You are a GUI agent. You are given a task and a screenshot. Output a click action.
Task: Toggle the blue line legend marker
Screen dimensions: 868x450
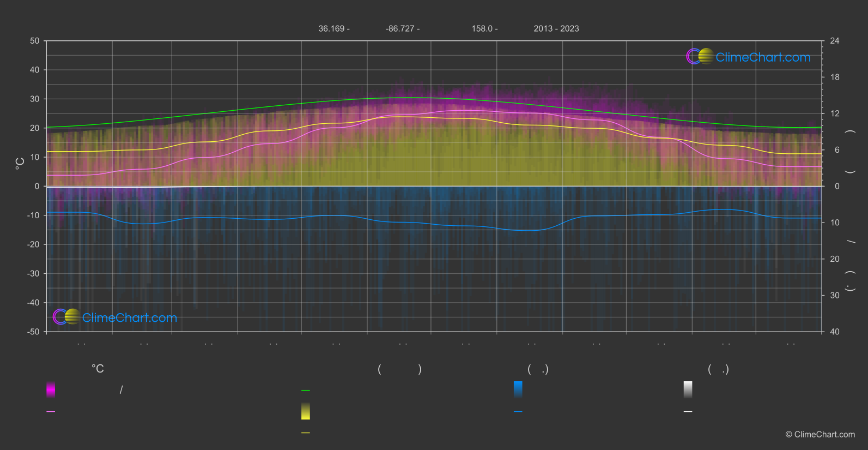pyautogui.click(x=518, y=412)
